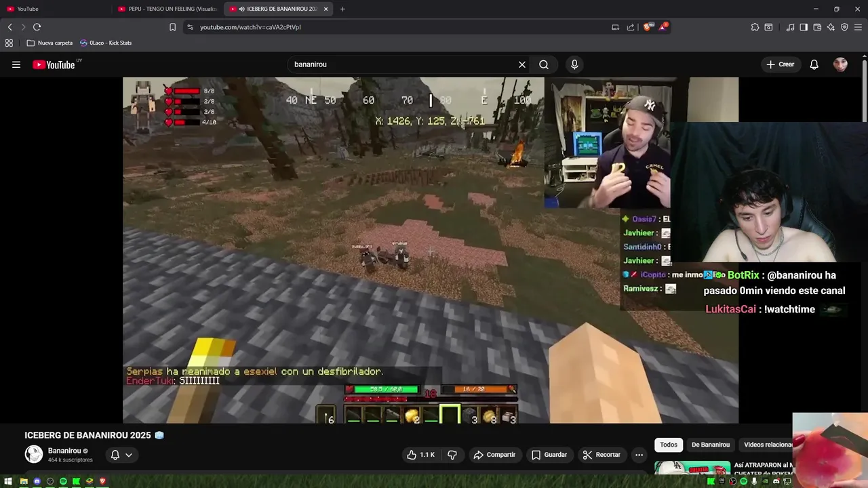Open the playlist music note icon
Viewport: 868px width, 488px height.
pos(790,27)
